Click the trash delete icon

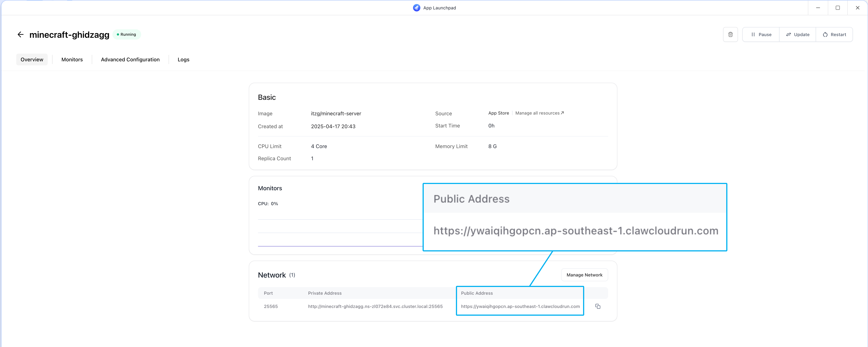coord(730,35)
